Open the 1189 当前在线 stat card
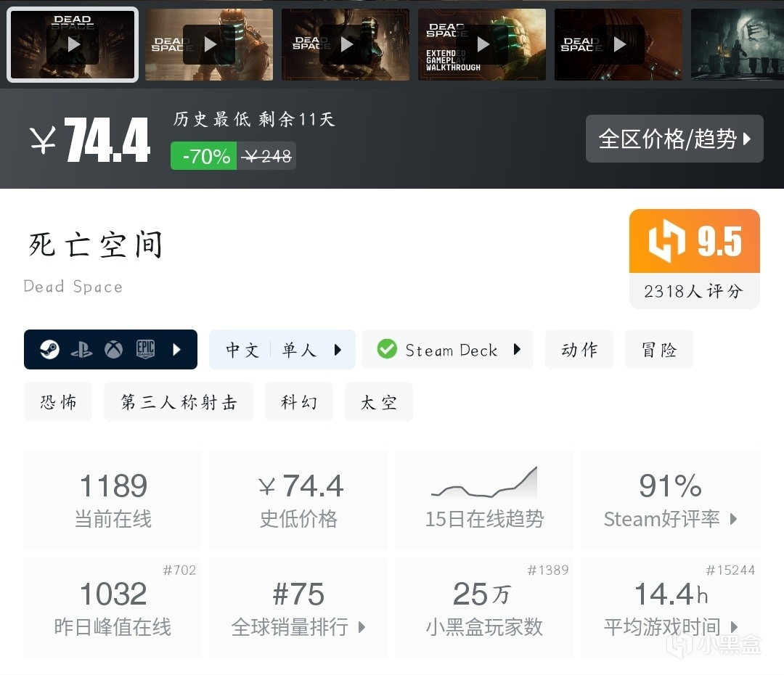The height and width of the screenshot is (675, 784). coord(113,500)
